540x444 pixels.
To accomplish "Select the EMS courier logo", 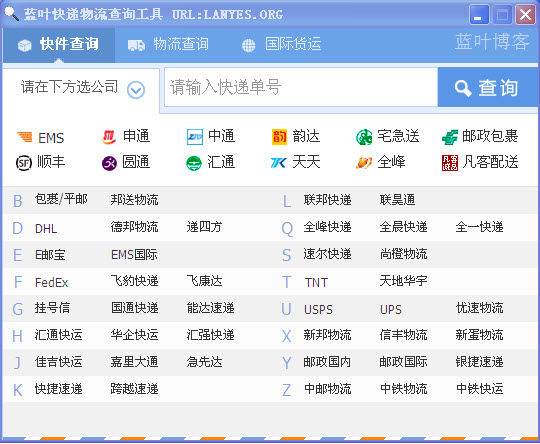I will tap(25, 137).
